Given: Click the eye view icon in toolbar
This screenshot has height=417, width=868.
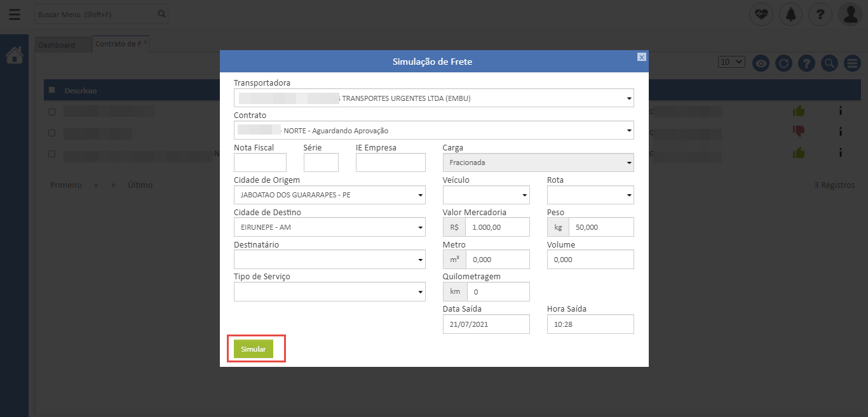Looking at the screenshot, I should 761,63.
